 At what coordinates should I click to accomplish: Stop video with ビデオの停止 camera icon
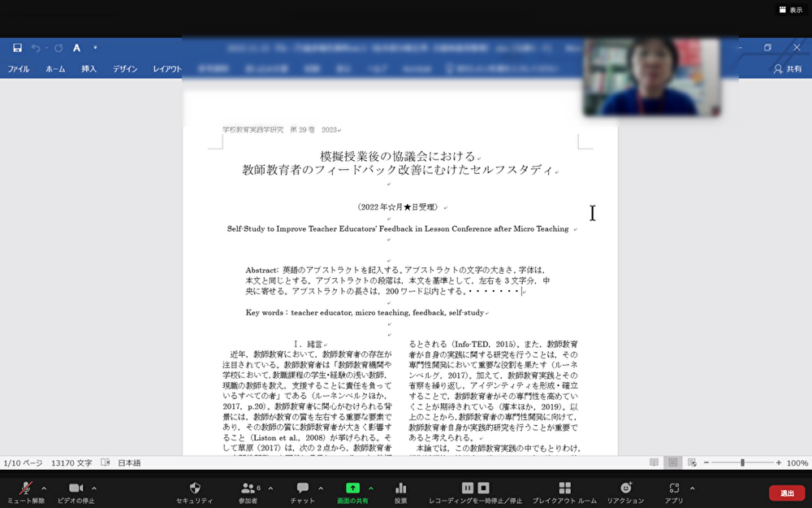point(76,492)
